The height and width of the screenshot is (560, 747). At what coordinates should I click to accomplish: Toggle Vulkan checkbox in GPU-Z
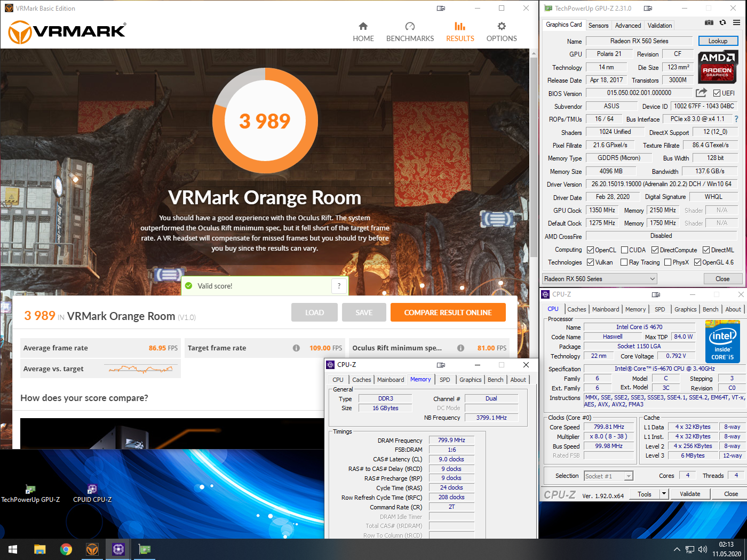(x=591, y=262)
